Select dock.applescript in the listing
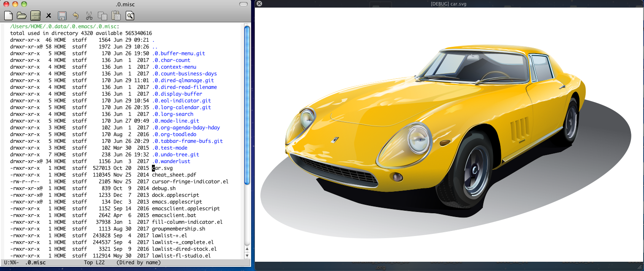 click(x=176, y=195)
